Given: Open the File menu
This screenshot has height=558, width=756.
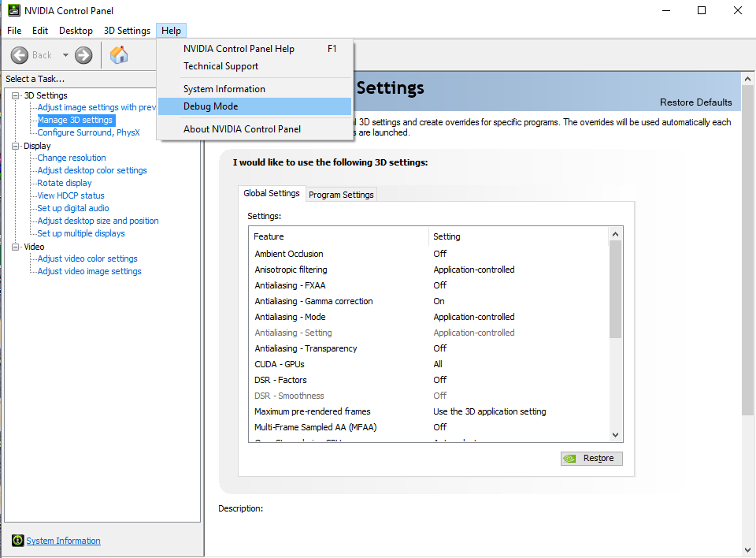Looking at the screenshot, I should tap(14, 31).
